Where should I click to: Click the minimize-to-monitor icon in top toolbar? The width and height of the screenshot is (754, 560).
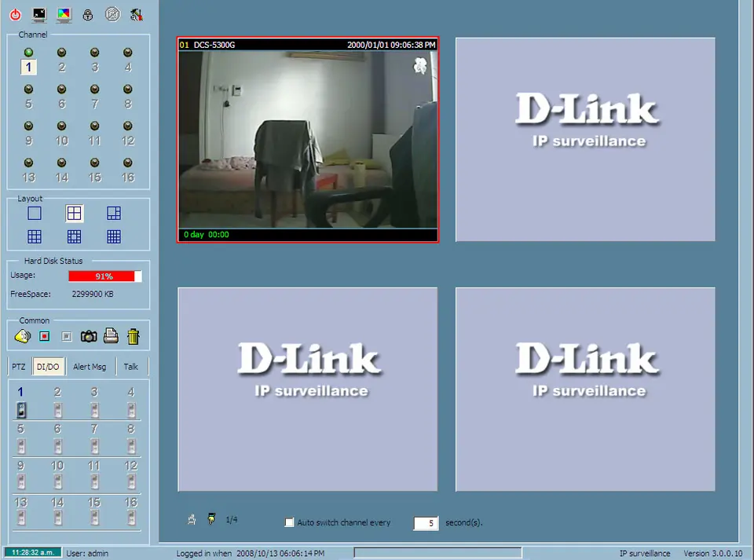pos(39,14)
